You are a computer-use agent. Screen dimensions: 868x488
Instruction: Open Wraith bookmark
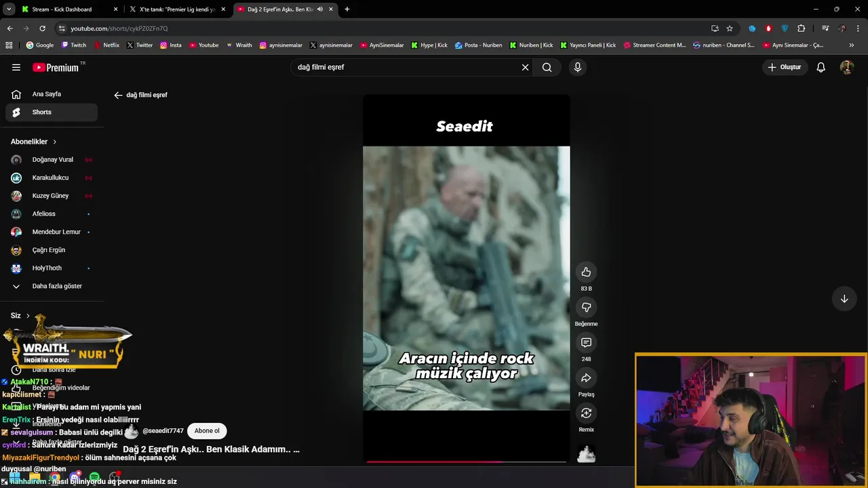point(239,45)
